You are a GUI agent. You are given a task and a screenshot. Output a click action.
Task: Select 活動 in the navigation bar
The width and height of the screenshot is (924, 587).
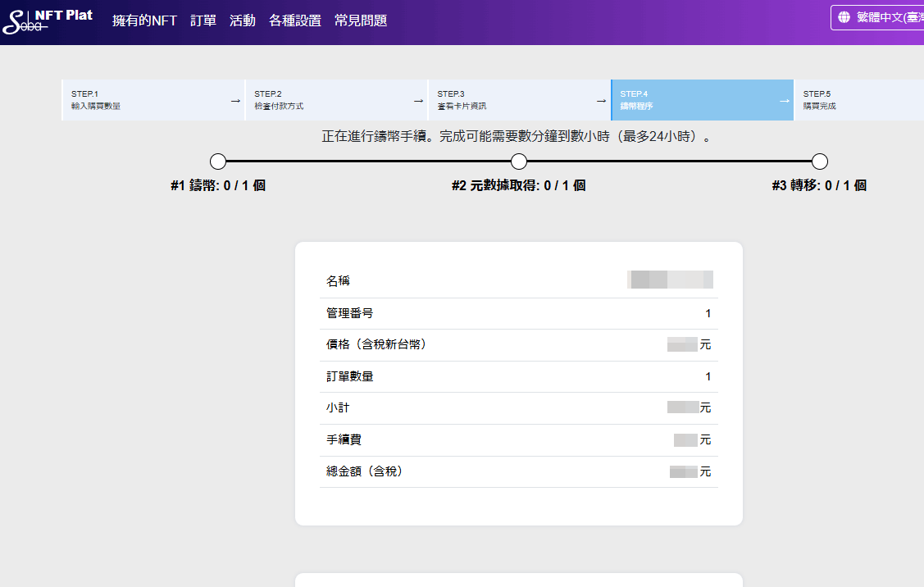pos(243,20)
